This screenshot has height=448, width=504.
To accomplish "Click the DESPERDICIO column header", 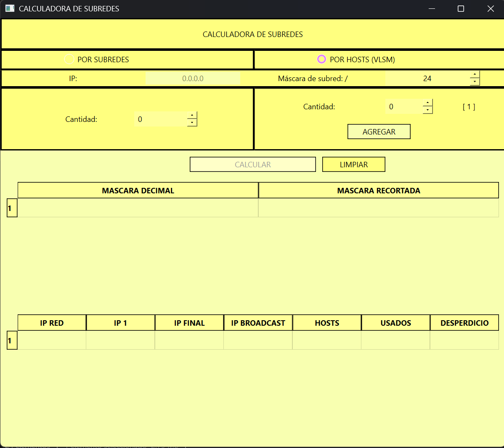I will pyautogui.click(x=464, y=323).
